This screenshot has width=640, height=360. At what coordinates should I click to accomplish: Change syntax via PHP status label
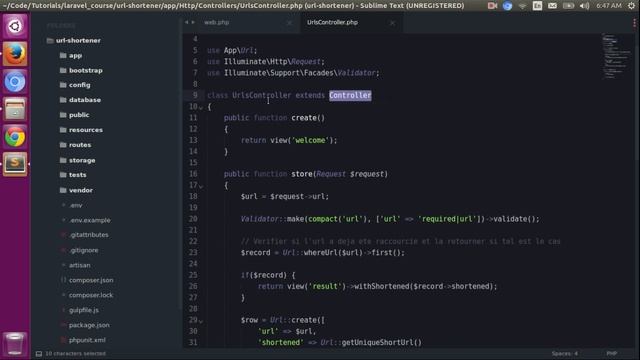[x=611, y=353]
